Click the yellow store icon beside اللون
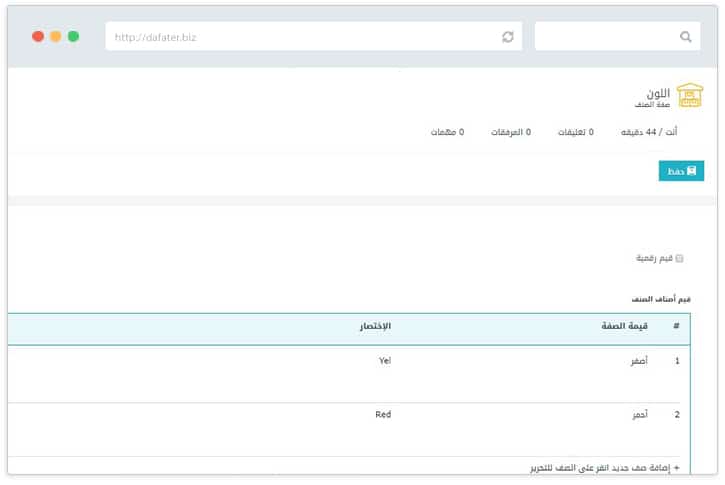The height and width of the screenshot is (485, 725). pos(690,96)
